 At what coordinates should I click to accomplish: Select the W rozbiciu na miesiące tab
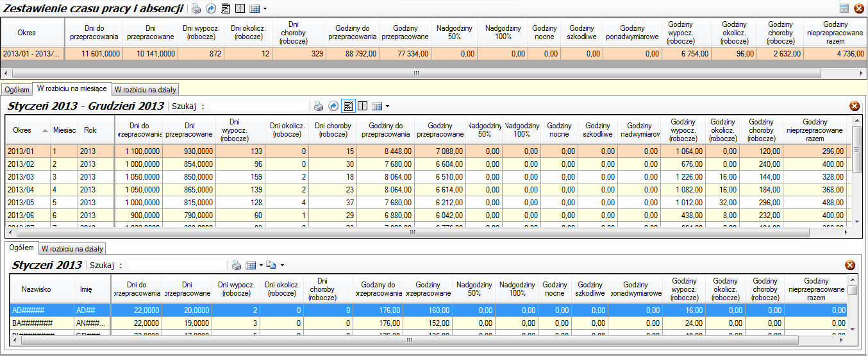coord(72,89)
